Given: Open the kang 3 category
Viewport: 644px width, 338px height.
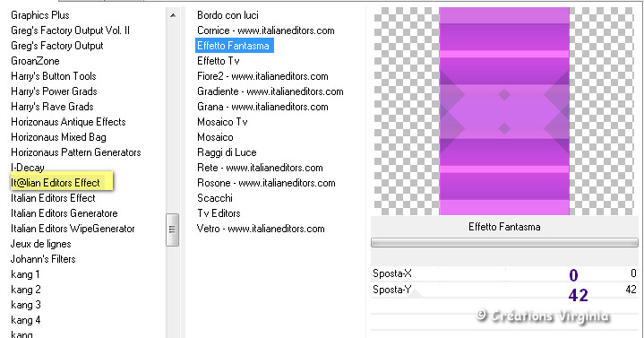Looking at the screenshot, I should pyautogui.click(x=26, y=305).
